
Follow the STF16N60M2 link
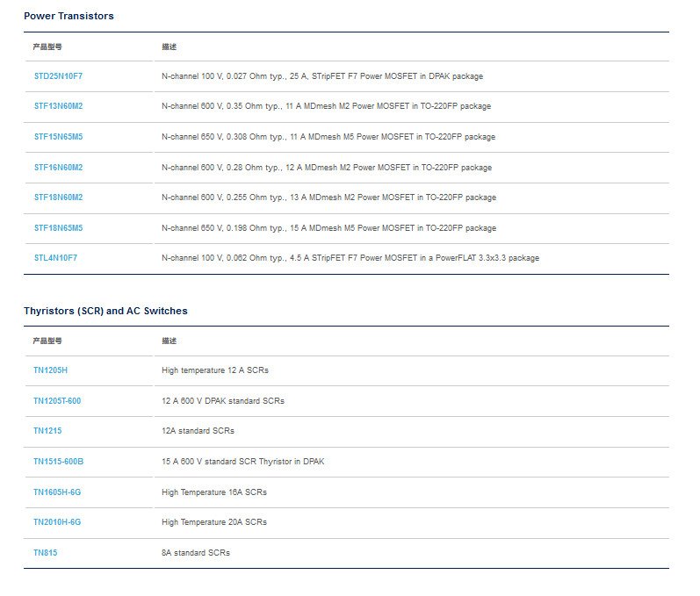[x=59, y=168]
